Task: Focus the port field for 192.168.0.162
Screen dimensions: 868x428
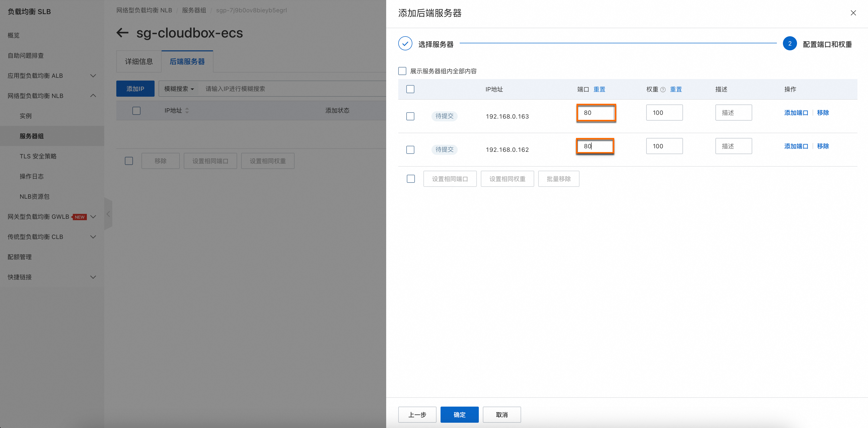Action: 595,146
